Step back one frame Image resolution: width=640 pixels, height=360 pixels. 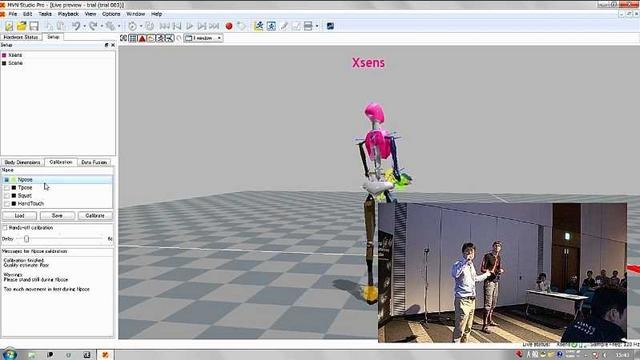[177, 26]
